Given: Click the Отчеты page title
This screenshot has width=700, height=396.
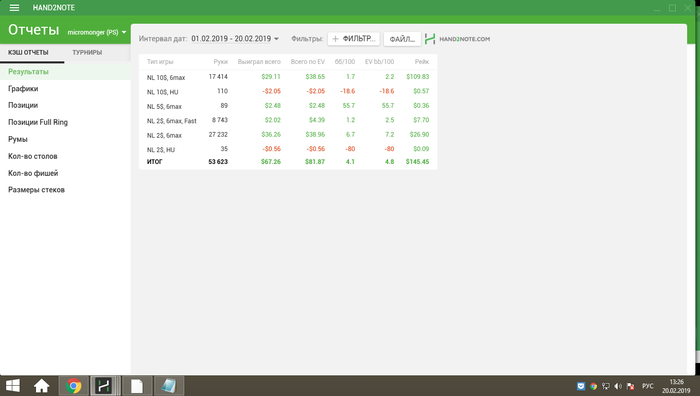Looking at the screenshot, I should click(33, 29).
